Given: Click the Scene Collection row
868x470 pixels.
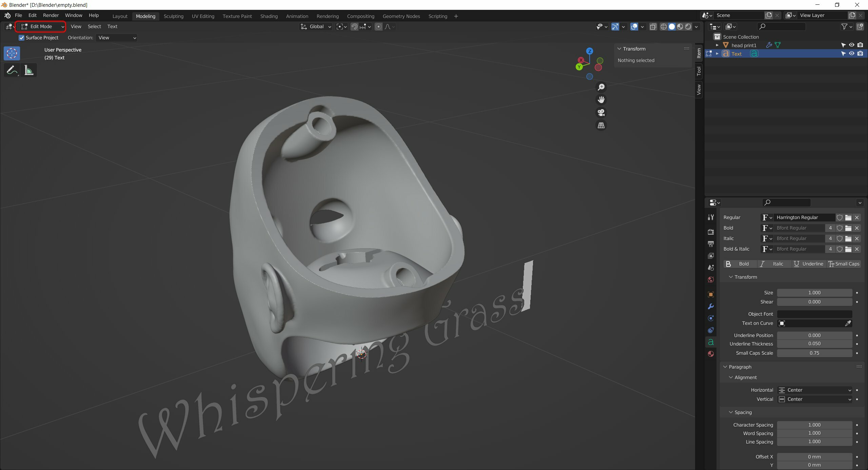Looking at the screenshot, I should click(786, 37).
